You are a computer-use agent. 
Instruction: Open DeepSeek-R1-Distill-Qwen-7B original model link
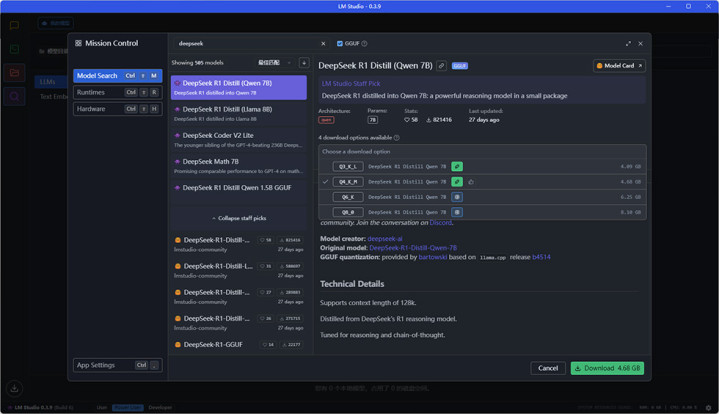point(413,248)
